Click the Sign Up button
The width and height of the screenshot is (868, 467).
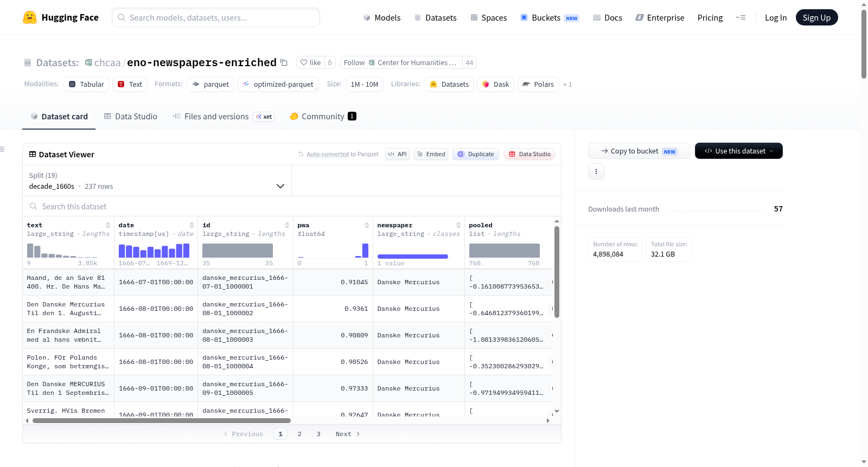(817, 17)
